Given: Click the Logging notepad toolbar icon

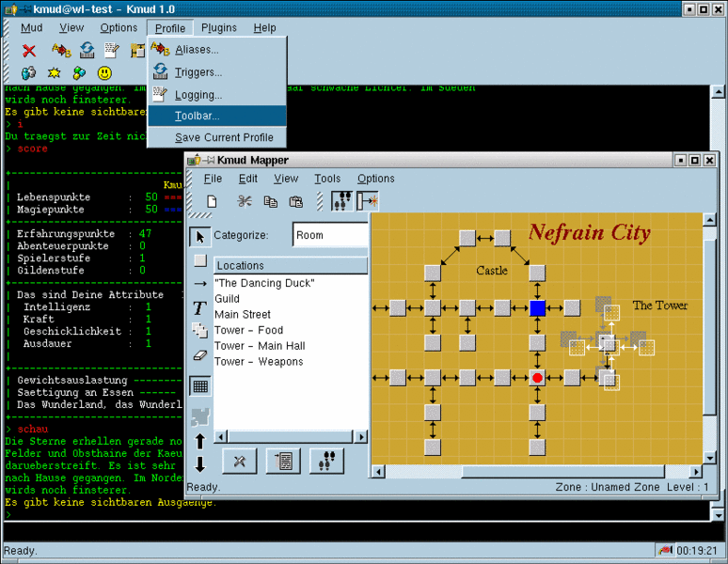Looking at the screenshot, I should tap(112, 50).
